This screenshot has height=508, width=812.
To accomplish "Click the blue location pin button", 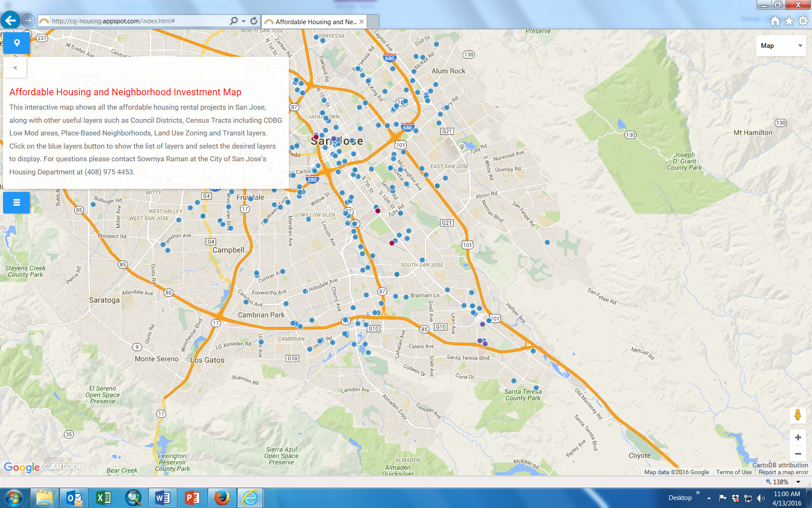I will (x=17, y=43).
